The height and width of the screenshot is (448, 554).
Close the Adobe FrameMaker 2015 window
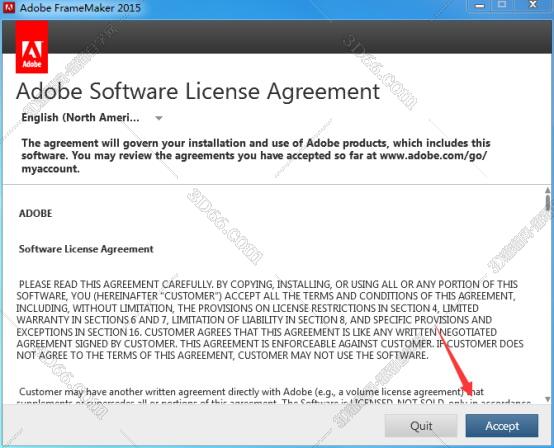pos(533,5)
